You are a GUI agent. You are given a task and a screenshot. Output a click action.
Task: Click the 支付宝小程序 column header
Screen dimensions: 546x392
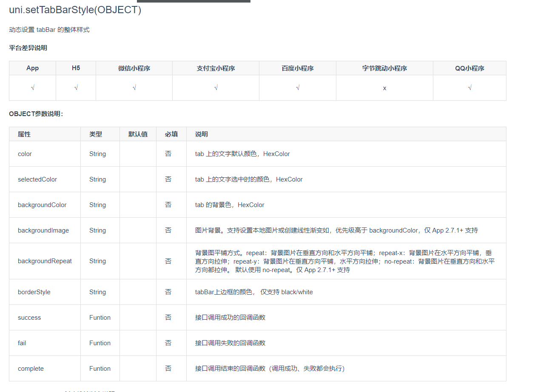tap(216, 68)
